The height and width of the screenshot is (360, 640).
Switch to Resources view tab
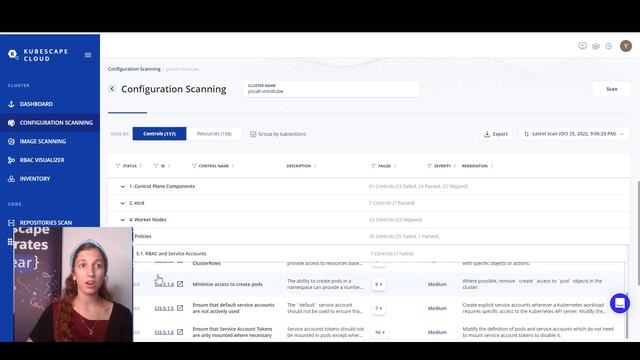[x=214, y=134]
